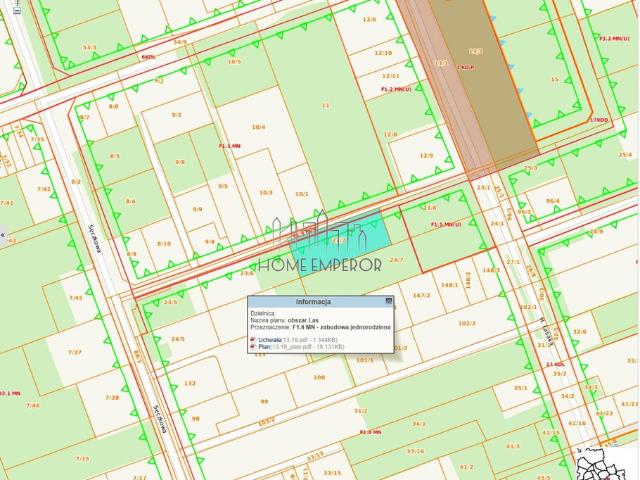Select parcel labeled 24/5
The width and height of the screenshot is (640, 480).
pos(178,339)
